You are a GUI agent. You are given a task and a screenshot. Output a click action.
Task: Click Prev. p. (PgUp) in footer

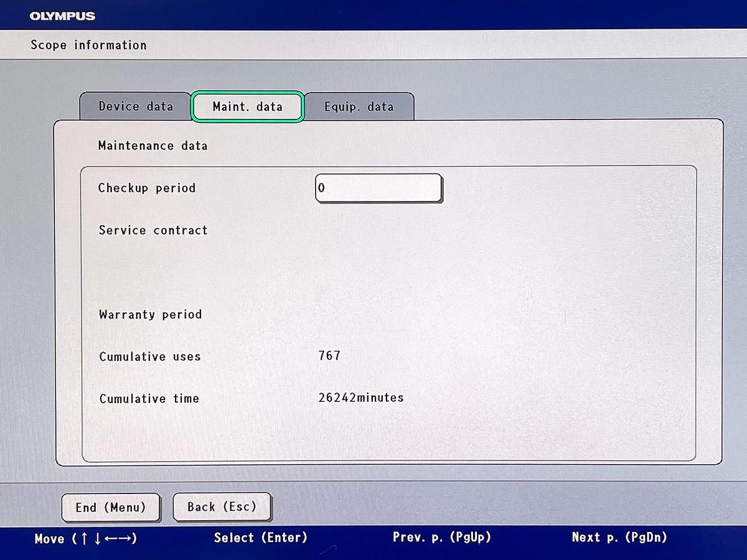pos(442,537)
